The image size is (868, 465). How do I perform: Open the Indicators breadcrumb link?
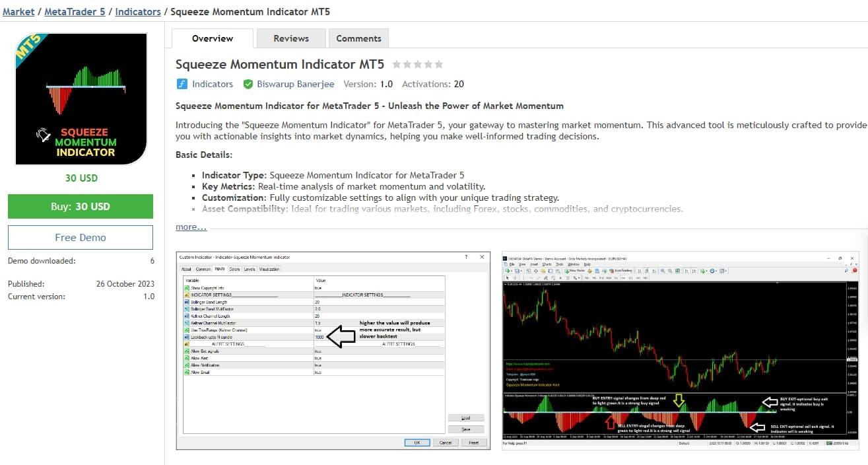click(138, 12)
